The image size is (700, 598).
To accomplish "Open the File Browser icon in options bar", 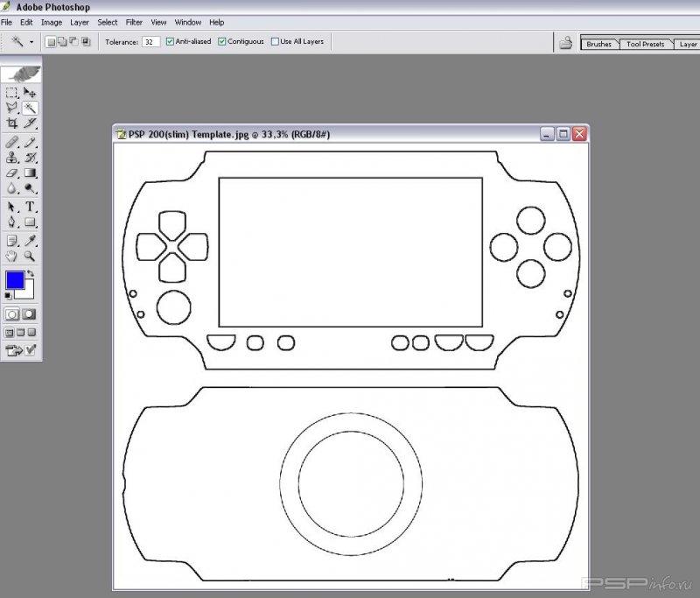I will click(x=566, y=42).
